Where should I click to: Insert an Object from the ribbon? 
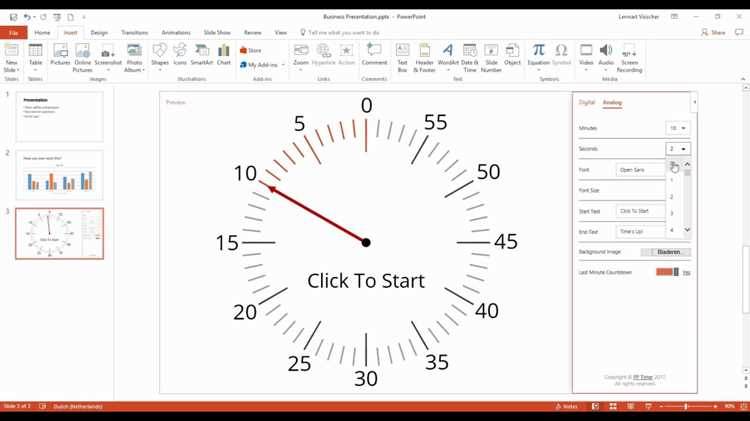coord(512,54)
